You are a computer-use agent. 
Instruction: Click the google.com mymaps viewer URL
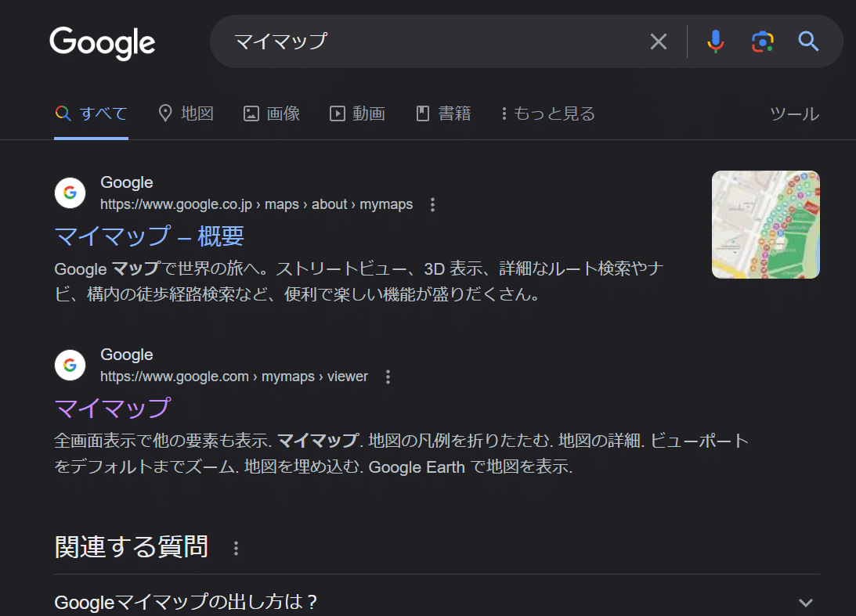(234, 376)
